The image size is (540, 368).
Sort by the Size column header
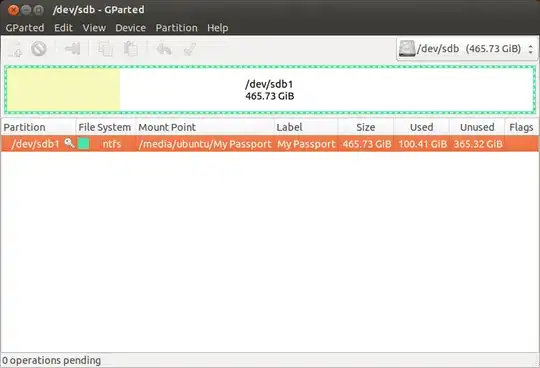366,127
